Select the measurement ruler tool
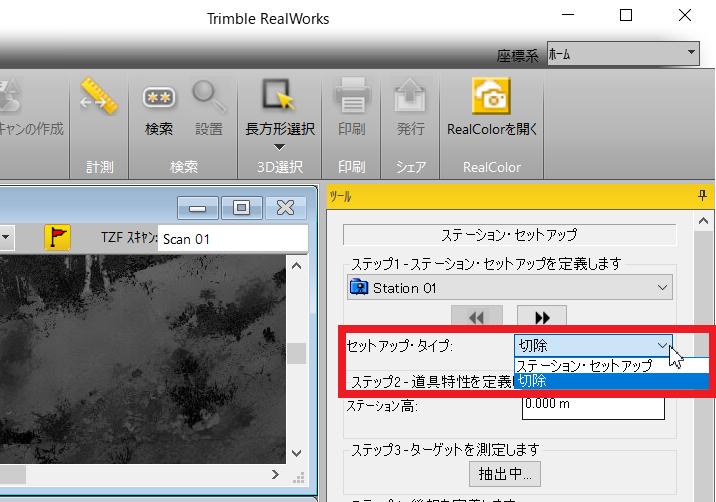Screen dimensions: 716x502 (x=99, y=96)
